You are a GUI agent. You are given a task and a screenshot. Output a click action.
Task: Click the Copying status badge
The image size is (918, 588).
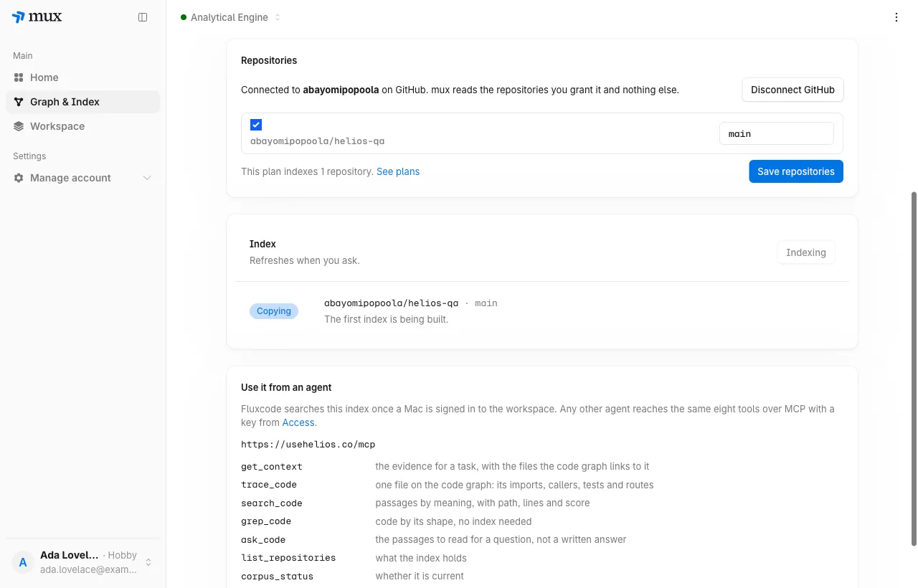click(274, 311)
